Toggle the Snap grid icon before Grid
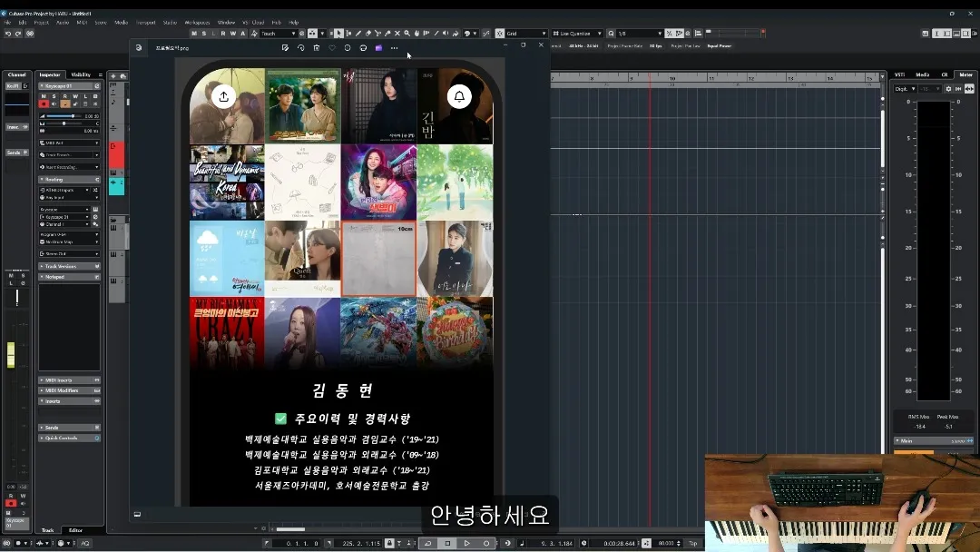The width and height of the screenshot is (980, 552). pos(500,33)
